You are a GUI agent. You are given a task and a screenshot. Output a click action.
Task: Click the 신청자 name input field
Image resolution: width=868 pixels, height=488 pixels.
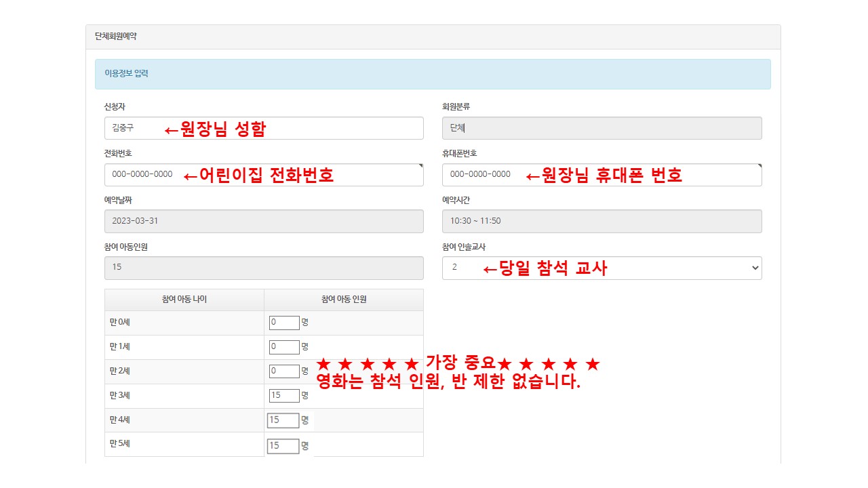[264, 128]
